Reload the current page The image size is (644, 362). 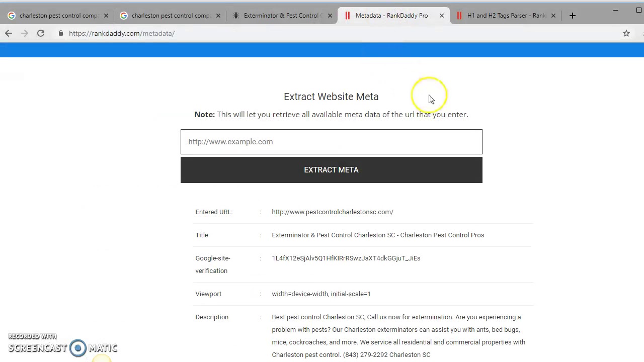pos(41,33)
